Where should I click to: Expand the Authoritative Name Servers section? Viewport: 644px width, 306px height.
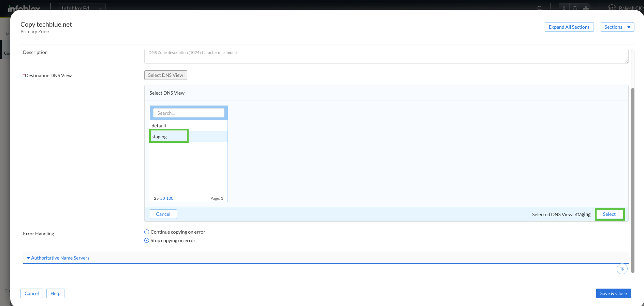tap(60, 258)
